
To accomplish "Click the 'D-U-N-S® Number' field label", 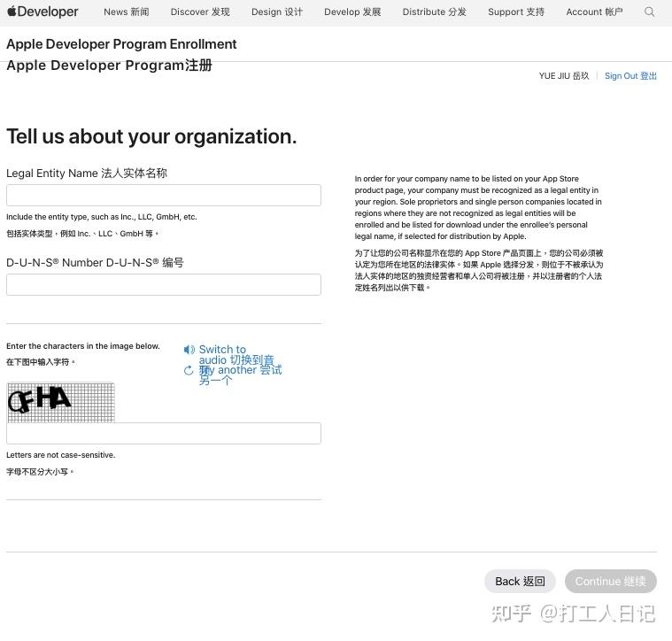I will point(95,263).
